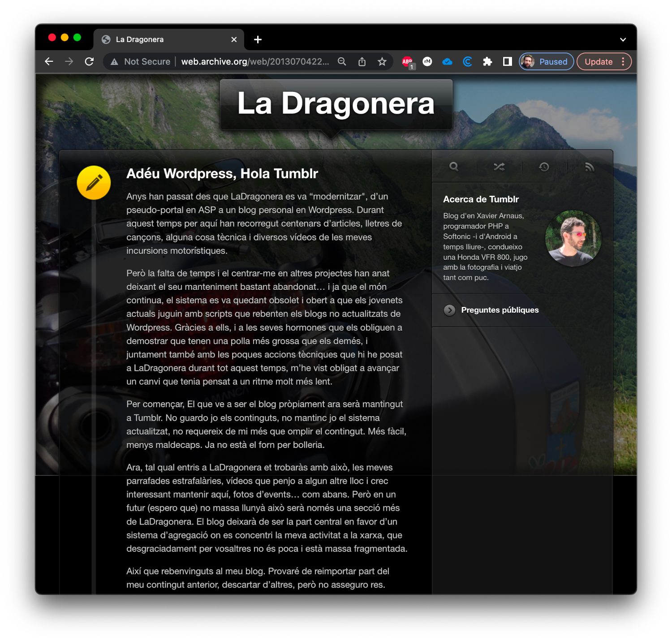The height and width of the screenshot is (641, 672).
Task: Open the Extensions puzzle piece icon
Action: click(487, 62)
